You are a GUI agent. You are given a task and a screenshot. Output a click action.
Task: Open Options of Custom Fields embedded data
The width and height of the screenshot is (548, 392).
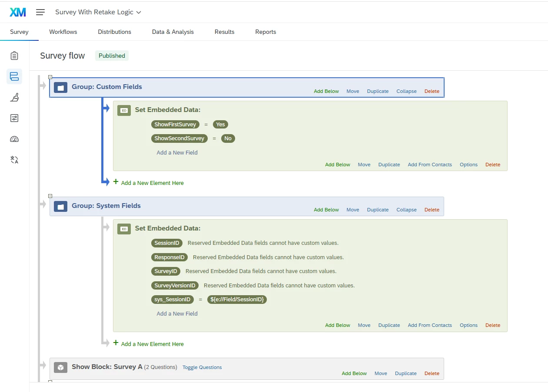click(468, 165)
